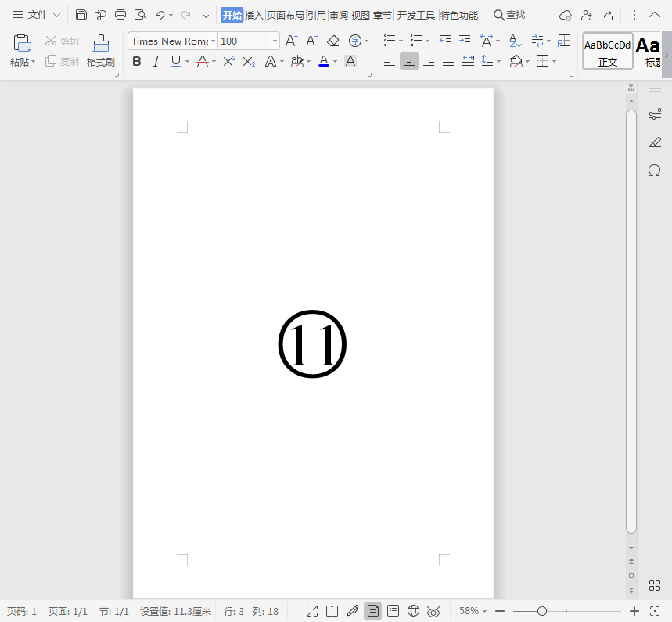This screenshot has width=672, height=622.
Task: Toggle eye protection mode
Action: point(433,611)
